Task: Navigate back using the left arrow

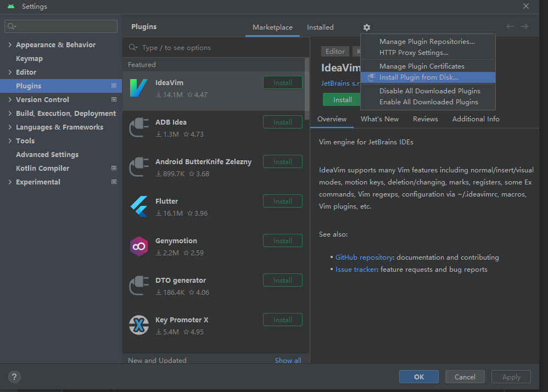Action: 510,27
